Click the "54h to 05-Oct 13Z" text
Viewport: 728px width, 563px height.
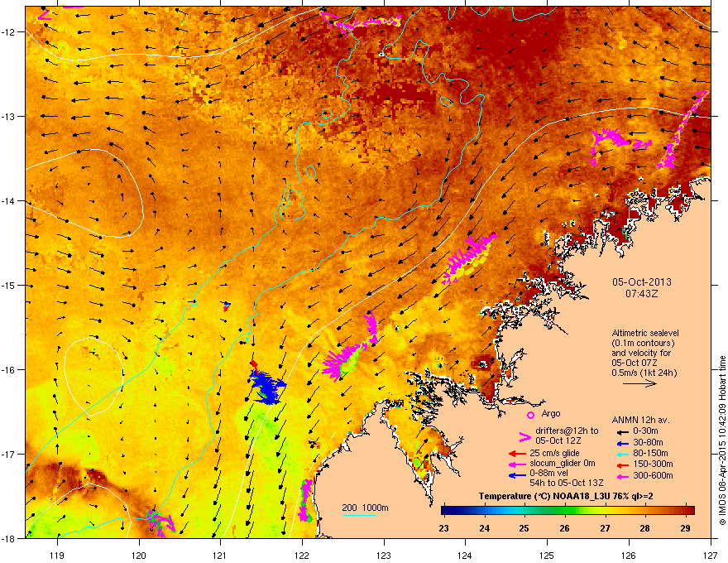567,483
